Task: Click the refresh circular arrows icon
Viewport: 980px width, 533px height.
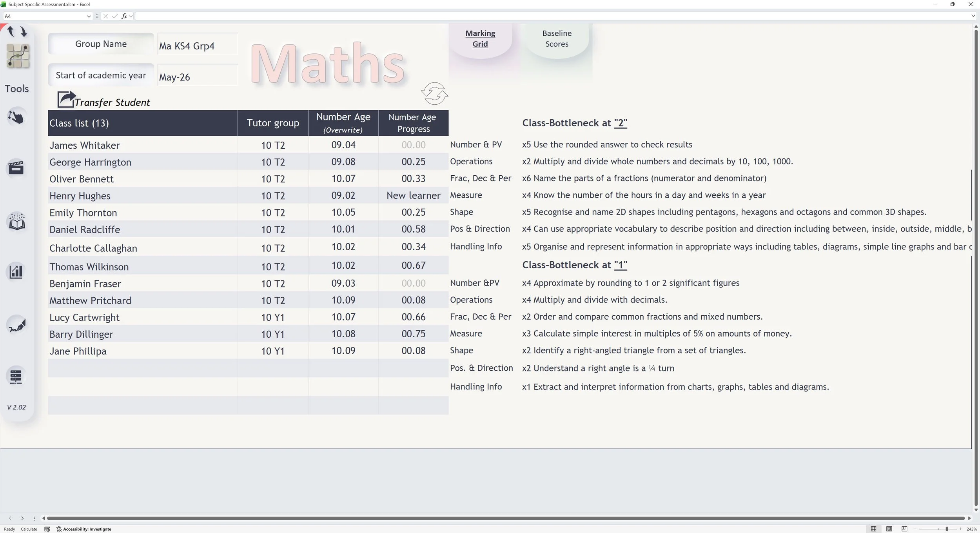Action: (x=434, y=93)
